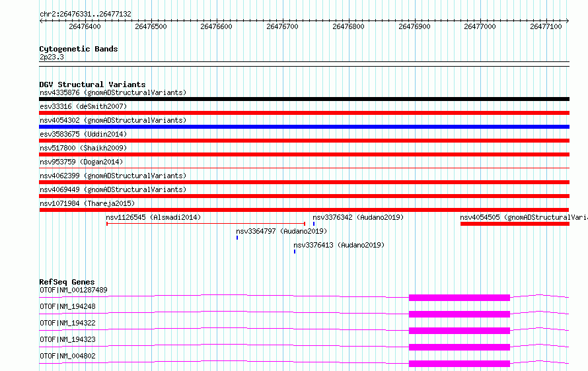Click the ruler's left arrow end
The width and height of the screenshot is (588, 371).
click(x=40, y=20)
